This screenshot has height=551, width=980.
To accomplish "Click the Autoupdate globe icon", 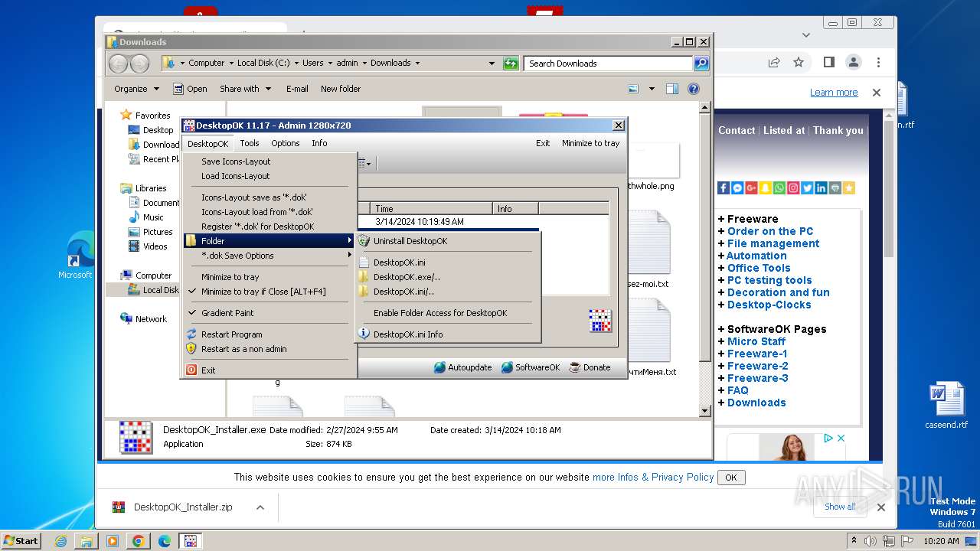I will tap(439, 367).
